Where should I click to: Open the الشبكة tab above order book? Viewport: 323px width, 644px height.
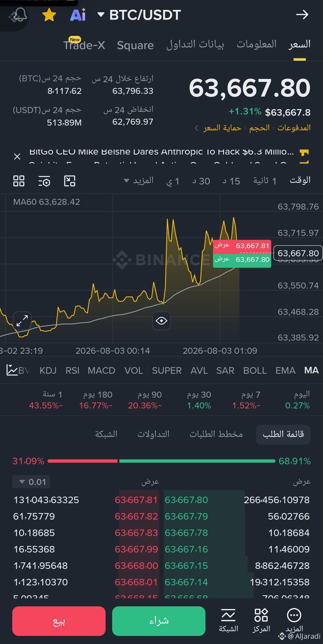pyautogui.click(x=106, y=434)
